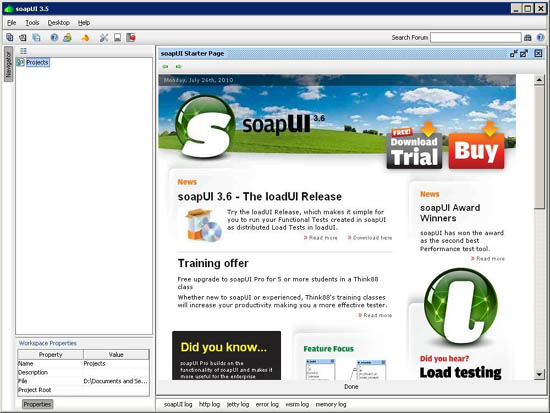The height and width of the screenshot is (413, 550).
Task: Click the Projects value in Name row
Action: tap(94, 364)
